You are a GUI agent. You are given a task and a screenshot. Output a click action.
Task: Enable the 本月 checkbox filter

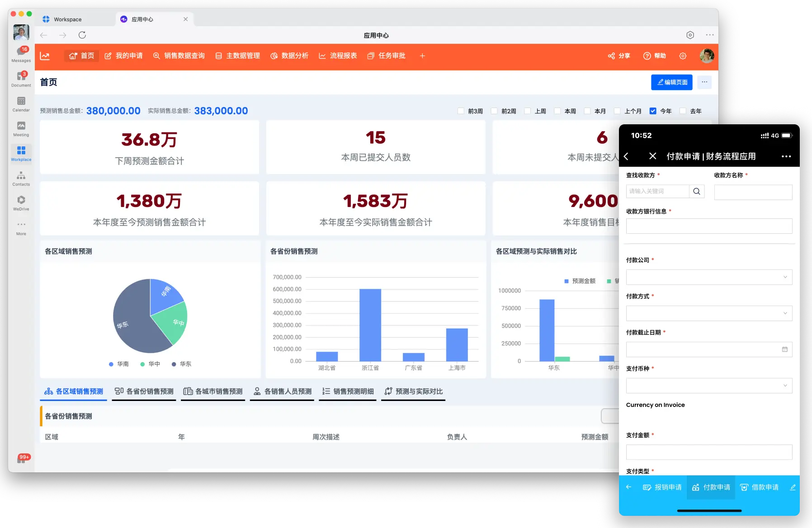pos(587,111)
